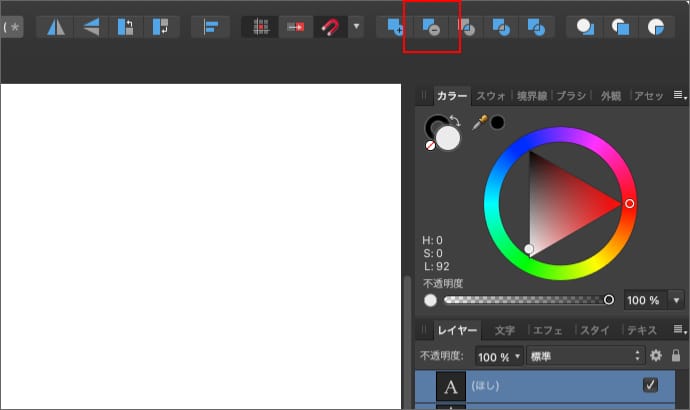690x410 pixels.
Task: Select the color picker eyedropper
Action: pyautogui.click(x=479, y=122)
